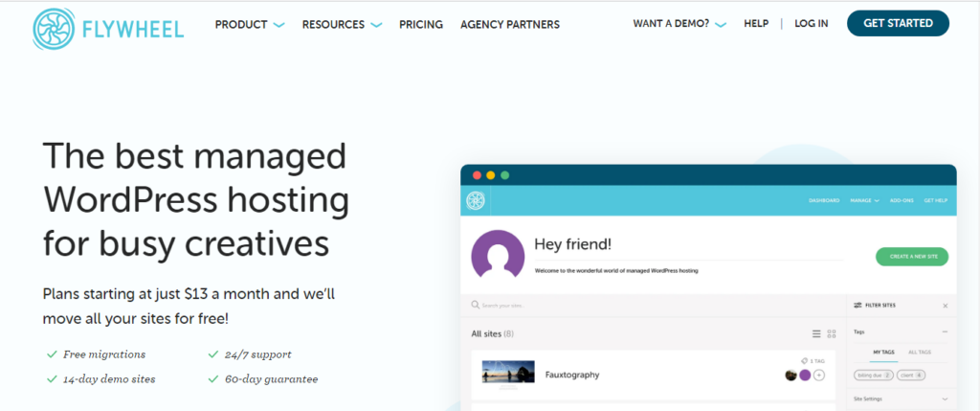Viewport: 980px width, 411px height.
Task: Open the Product dropdown menu
Action: pos(249,24)
